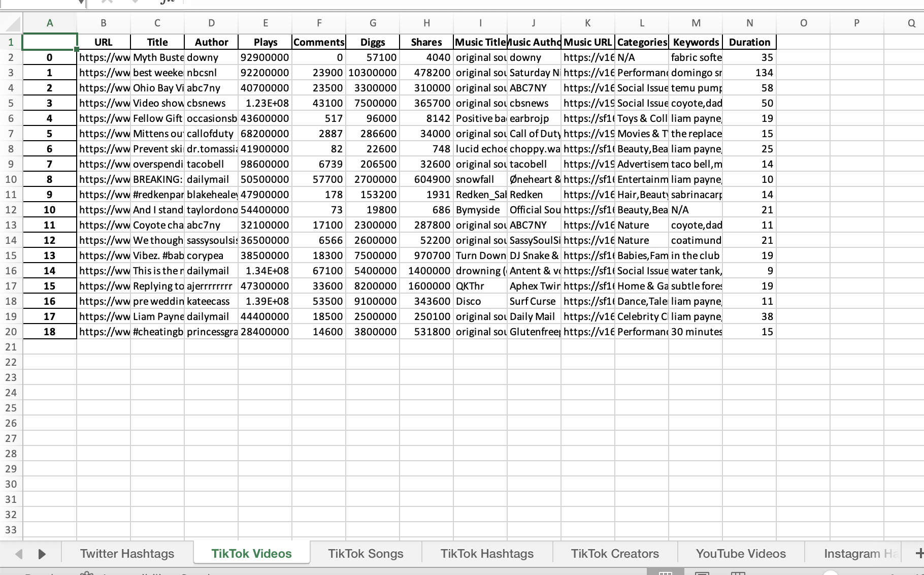Click the Music URL header cell

(588, 42)
